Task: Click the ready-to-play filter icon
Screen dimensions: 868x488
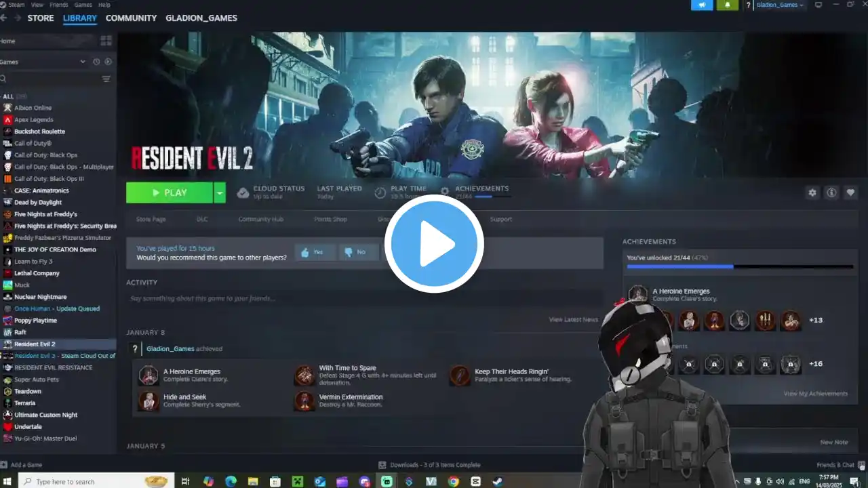Action: [108, 62]
